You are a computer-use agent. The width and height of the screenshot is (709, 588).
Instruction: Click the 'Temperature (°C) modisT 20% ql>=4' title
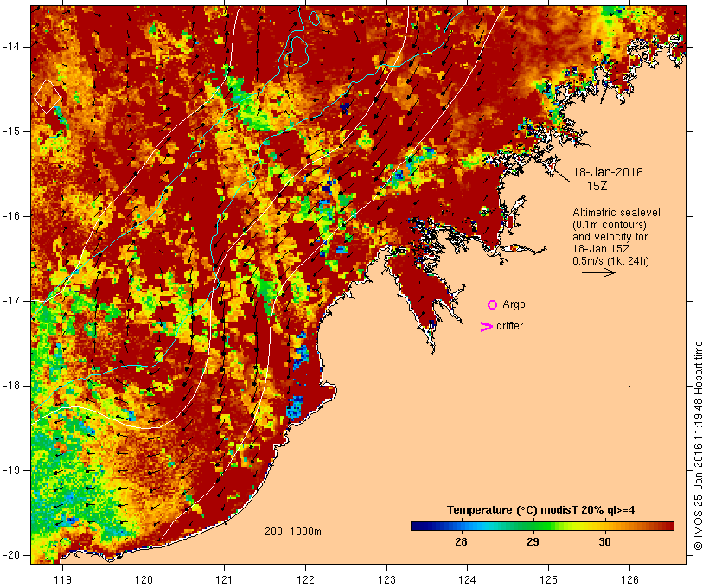540,510
